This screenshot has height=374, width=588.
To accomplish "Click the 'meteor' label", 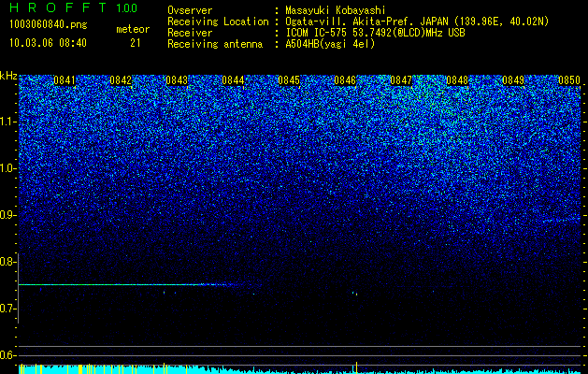I will pyautogui.click(x=133, y=29).
